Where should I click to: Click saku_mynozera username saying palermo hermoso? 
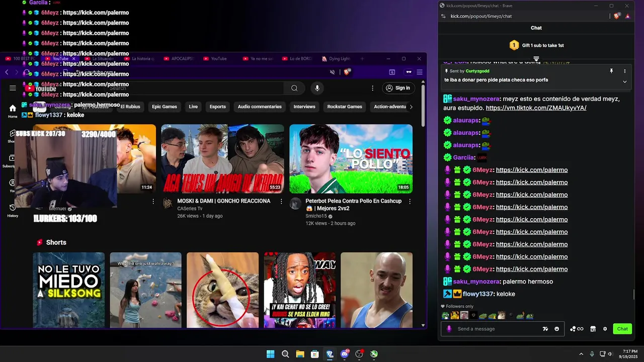[476, 282]
